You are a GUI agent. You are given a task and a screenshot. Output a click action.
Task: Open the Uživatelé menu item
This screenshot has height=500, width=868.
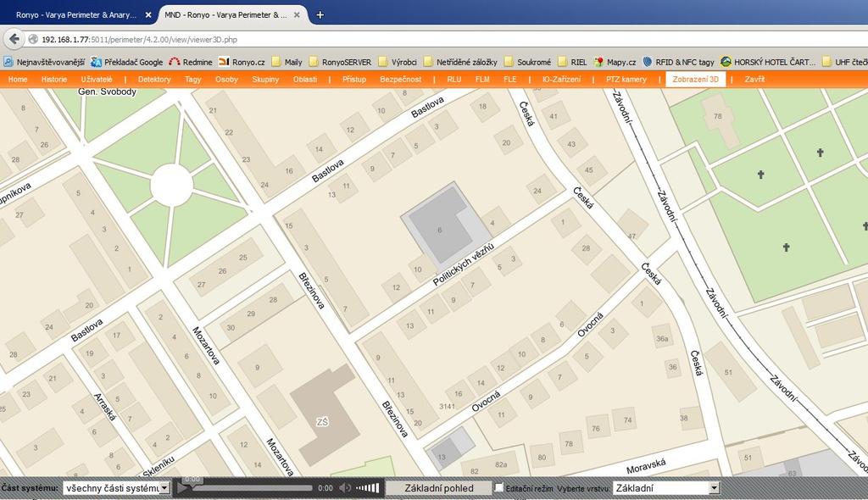97,79
